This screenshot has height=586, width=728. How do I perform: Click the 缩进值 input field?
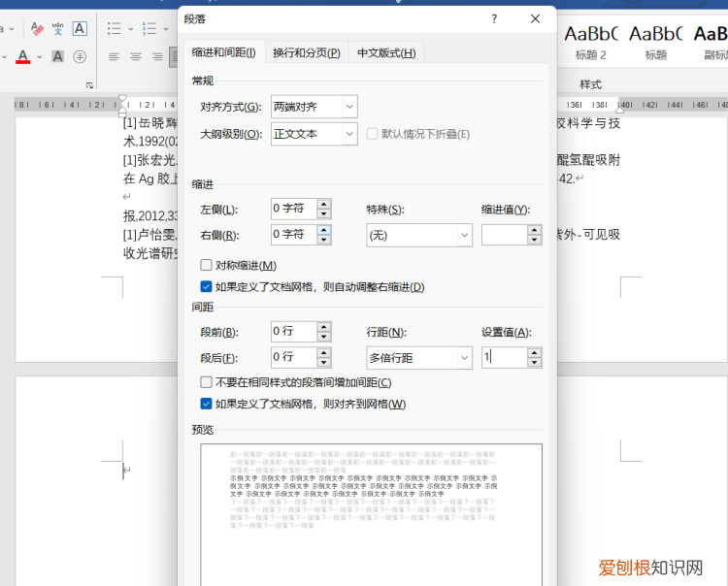click(505, 235)
